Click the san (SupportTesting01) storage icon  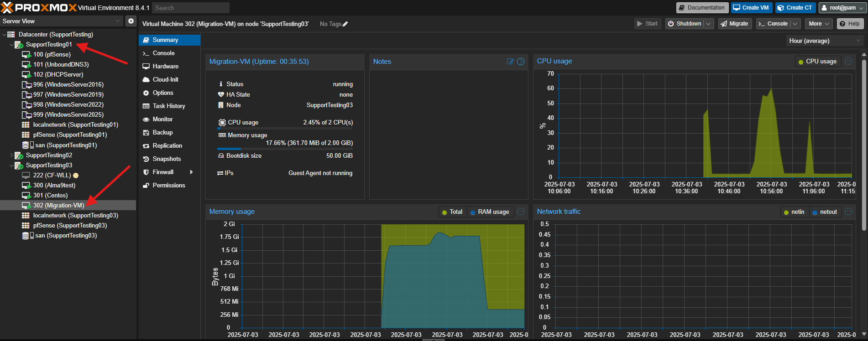coord(27,145)
